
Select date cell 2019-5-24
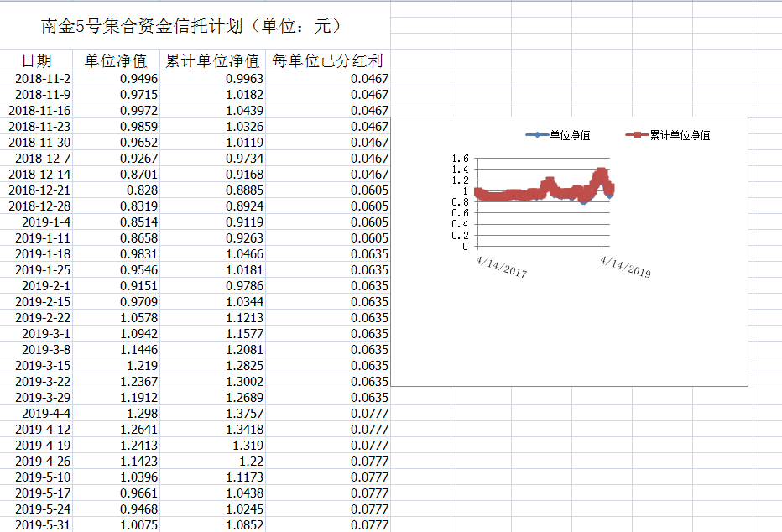pos(36,509)
